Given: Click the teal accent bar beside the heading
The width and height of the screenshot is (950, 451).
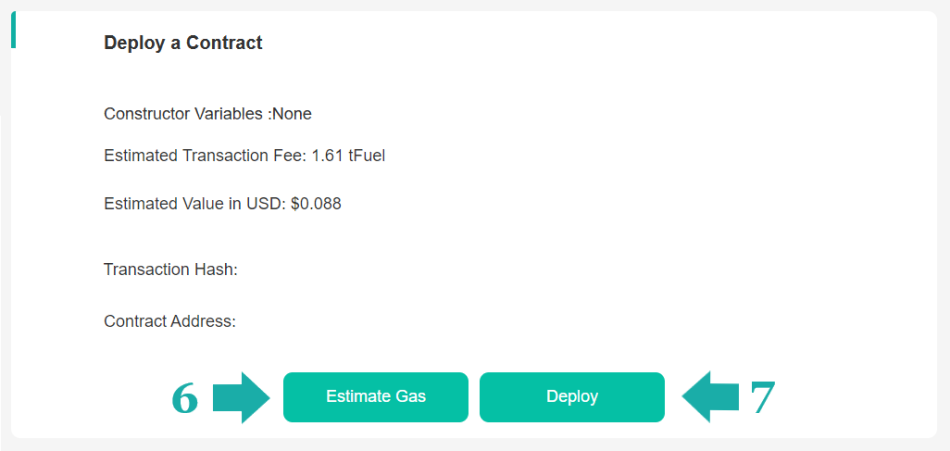Looking at the screenshot, I should click(13, 31).
